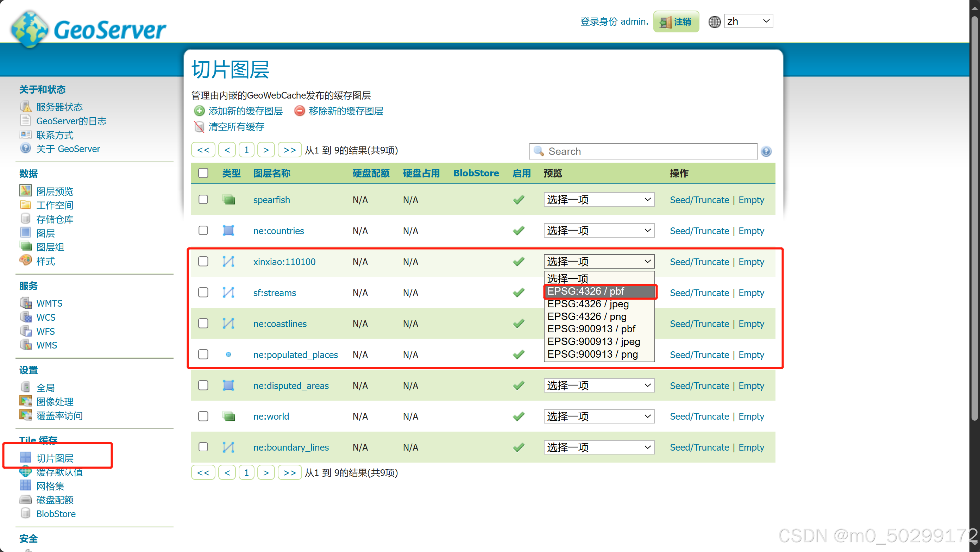Click the GeoServer logo
The image size is (980, 552).
88,29
